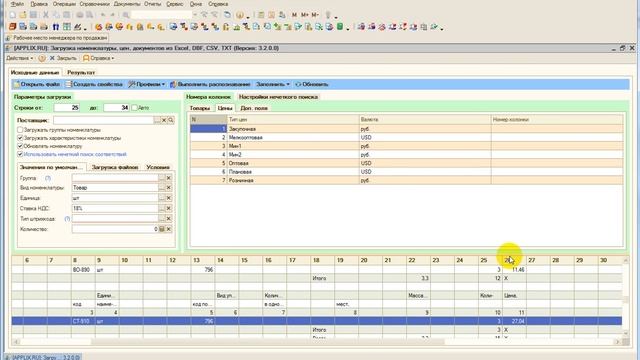640x360 pixels.
Task: Click the M+ memory add button
Action: 304,15
